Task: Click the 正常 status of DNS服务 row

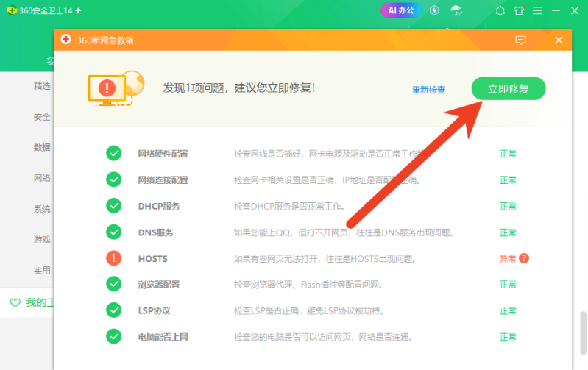Action: (508, 232)
